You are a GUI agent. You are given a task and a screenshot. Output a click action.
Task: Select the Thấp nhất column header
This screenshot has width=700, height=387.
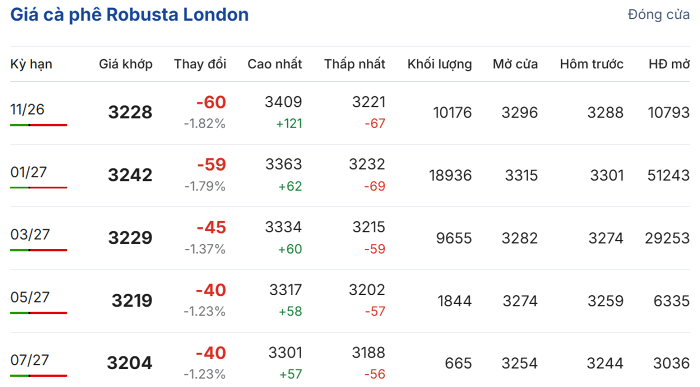click(x=354, y=64)
